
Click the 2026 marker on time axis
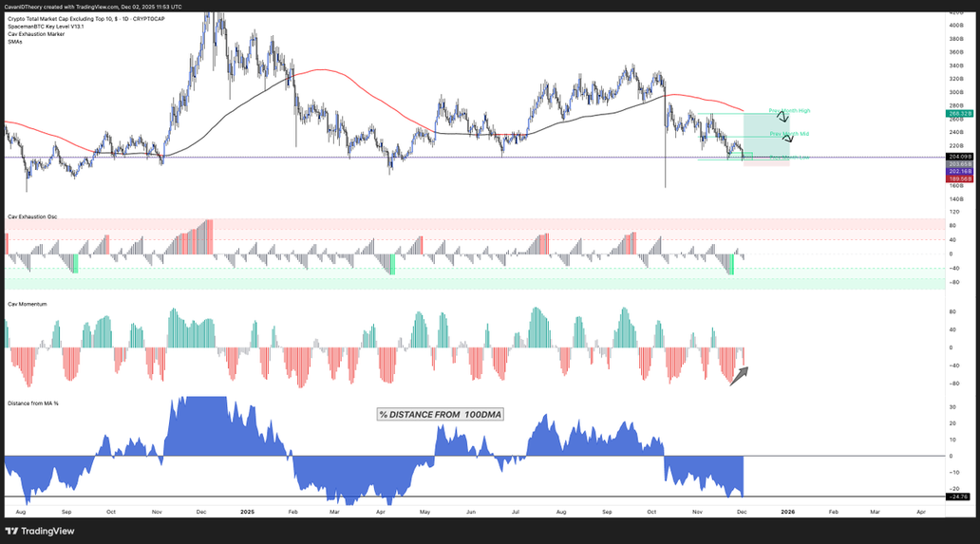(788, 511)
